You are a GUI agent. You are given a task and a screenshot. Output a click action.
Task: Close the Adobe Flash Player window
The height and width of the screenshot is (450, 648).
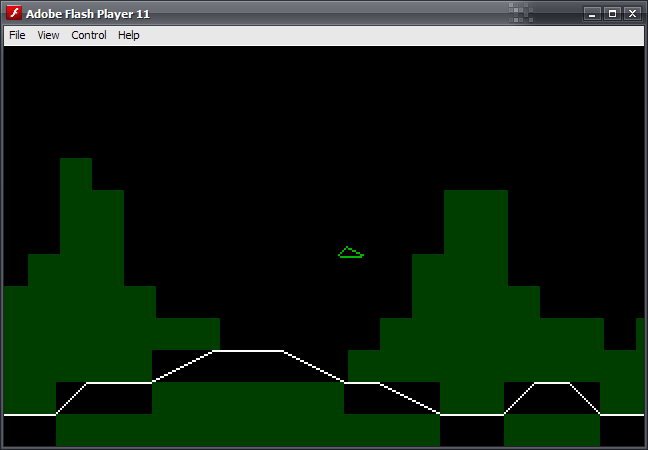pos(632,14)
